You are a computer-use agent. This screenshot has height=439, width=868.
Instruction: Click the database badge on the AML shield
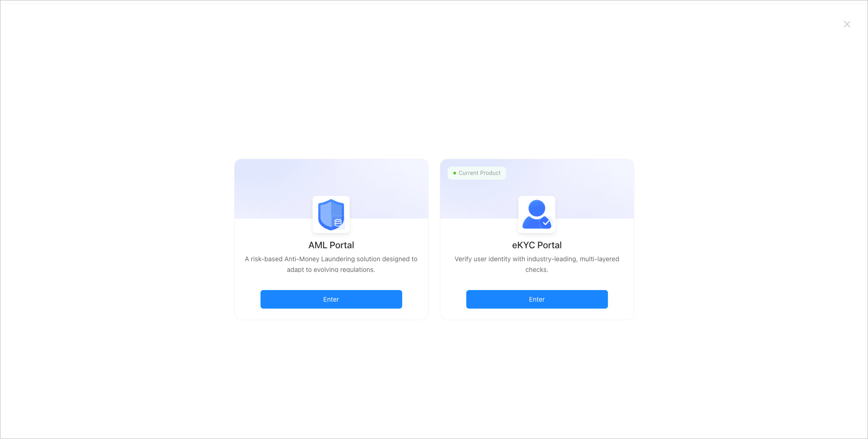click(338, 222)
